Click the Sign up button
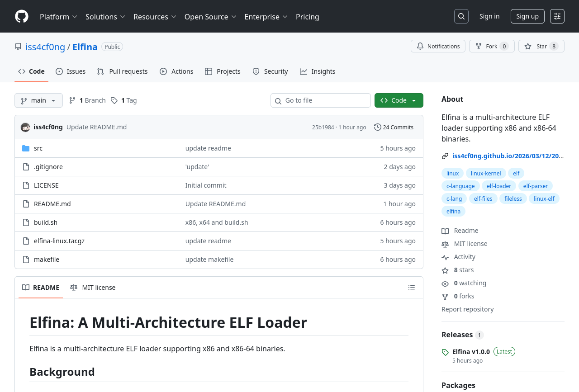 527,16
